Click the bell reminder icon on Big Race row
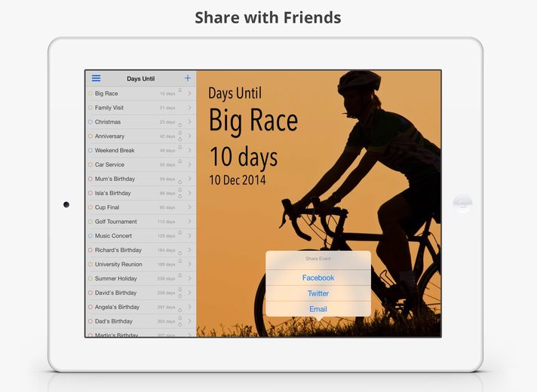 [180, 90]
